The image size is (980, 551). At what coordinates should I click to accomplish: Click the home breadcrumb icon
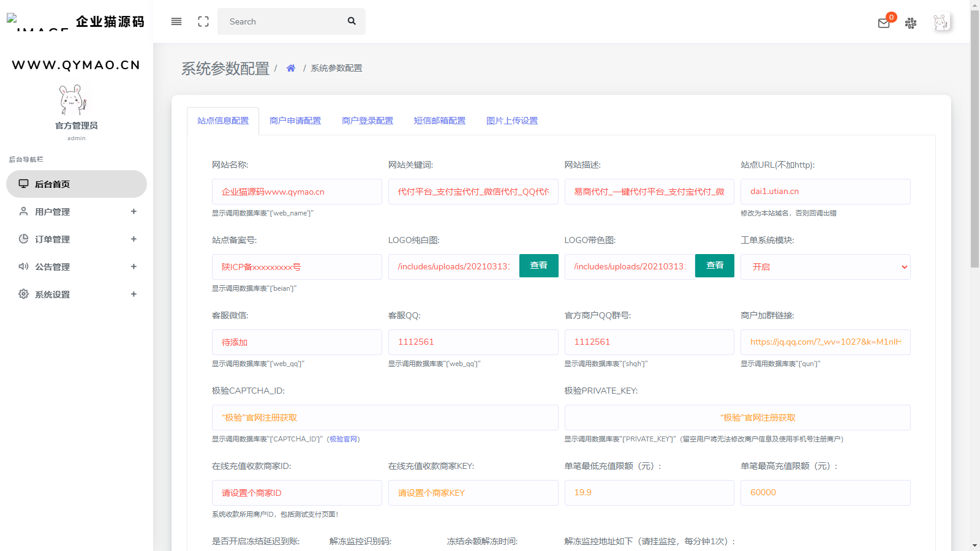click(290, 68)
